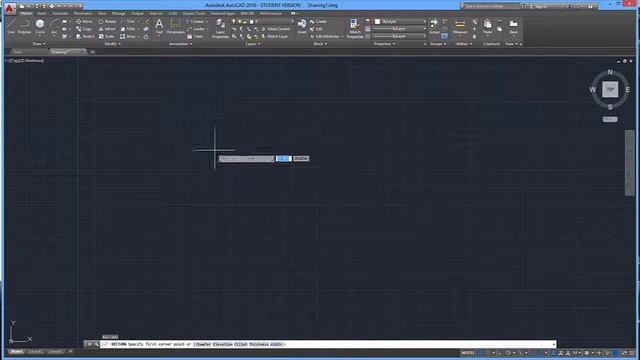
Task: Select the Dimension tool
Action: click(x=176, y=26)
